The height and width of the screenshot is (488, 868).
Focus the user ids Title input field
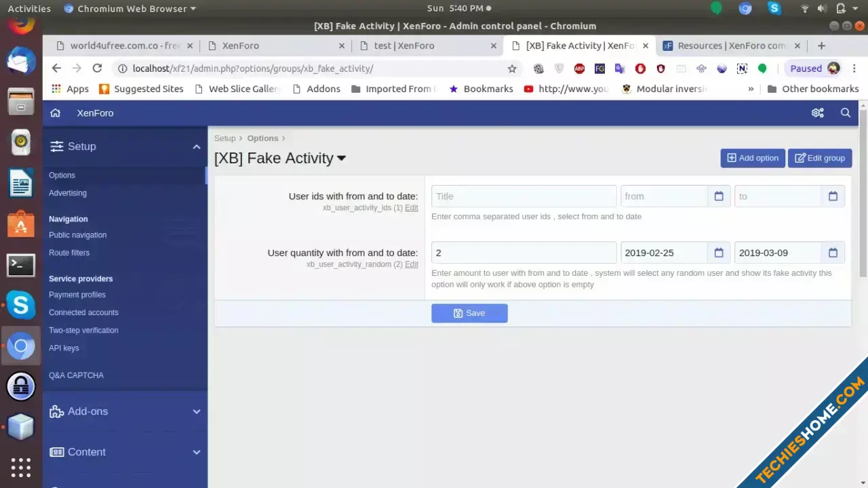pyautogui.click(x=524, y=197)
